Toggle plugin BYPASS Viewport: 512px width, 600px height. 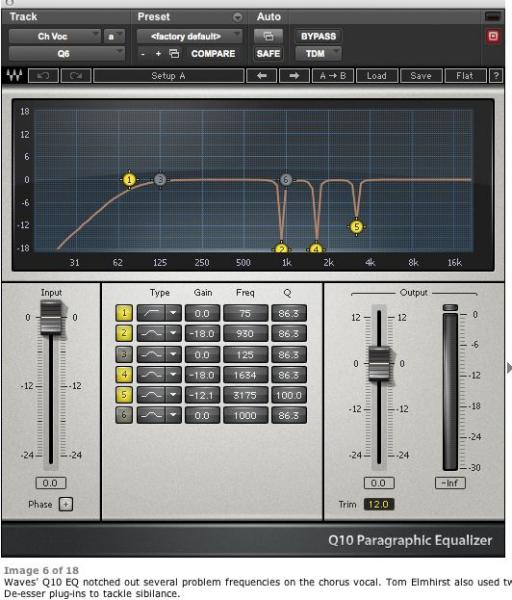click(318, 36)
